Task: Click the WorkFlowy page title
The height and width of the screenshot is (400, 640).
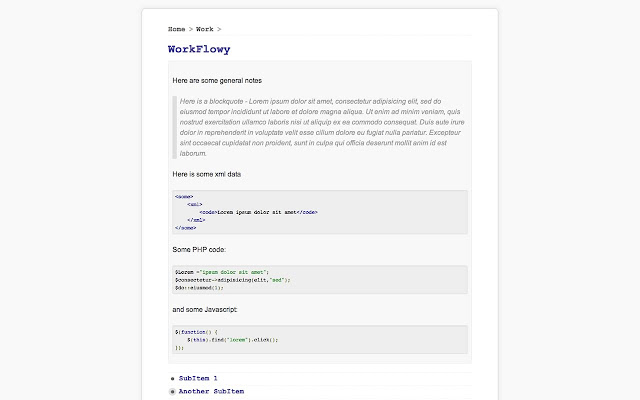Action: tap(199, 49)
